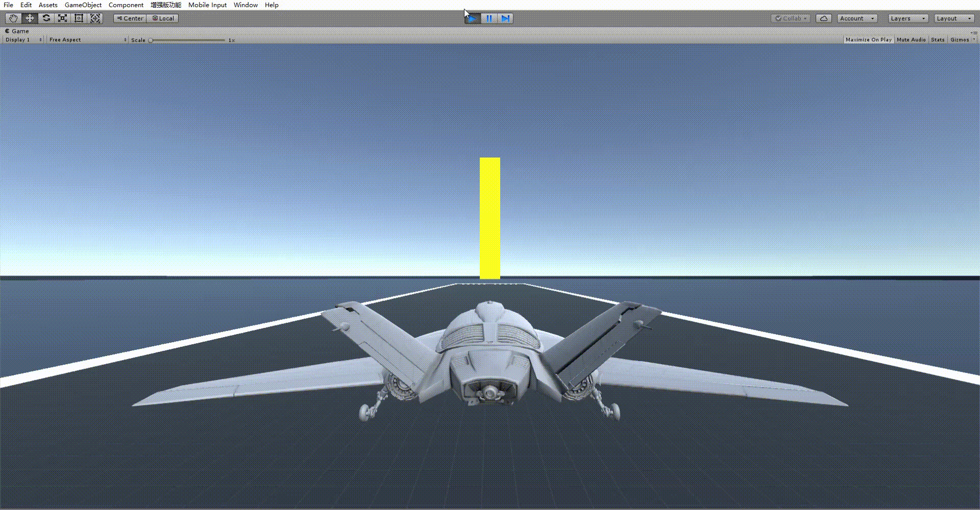980x510 pixels.
Task: Select the Move tool
Action: coord(29,18)
